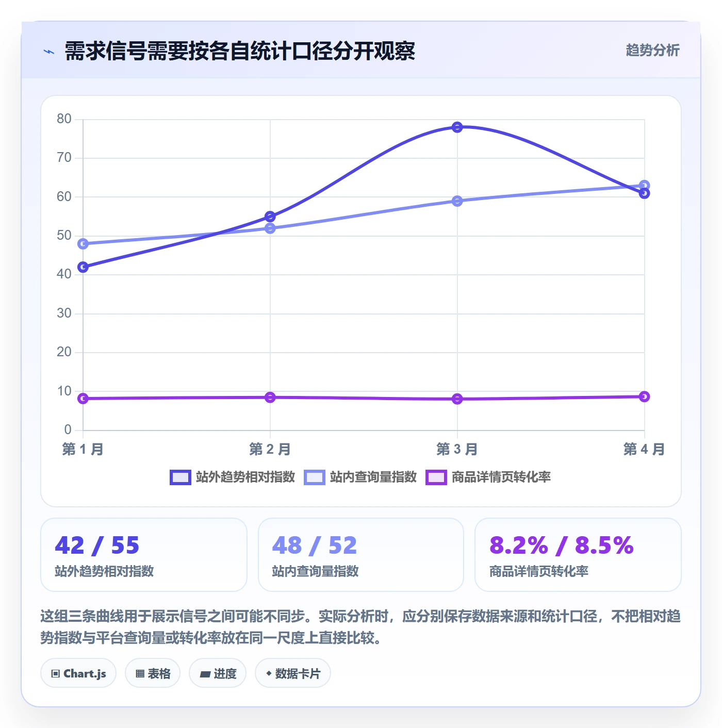Click the 站外趋势相对指数 data point at 第 1 月

tap(83, 267)
